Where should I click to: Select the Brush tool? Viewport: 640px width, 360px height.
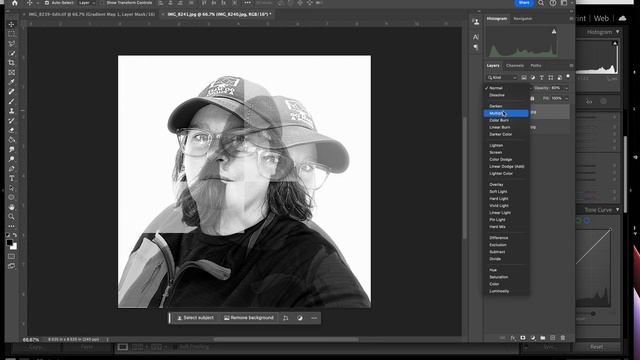(x=11, y=101)
